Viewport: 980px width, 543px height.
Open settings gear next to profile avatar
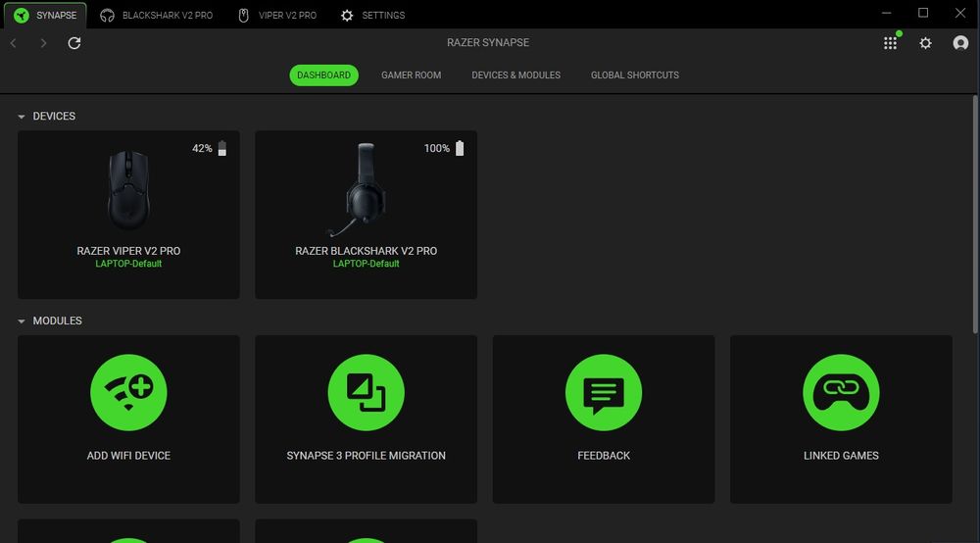926,43
